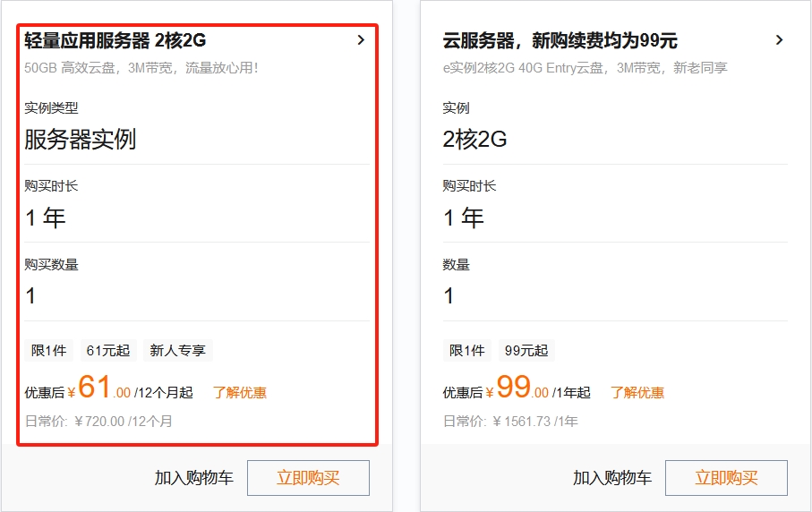Click 立即购买 for the 61元 lightweight server
The image size is (812, 512).
click(308, 478)
